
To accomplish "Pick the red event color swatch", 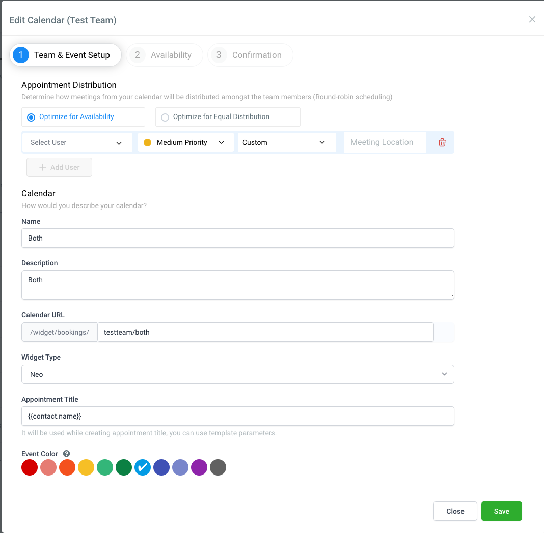I will (29, 467).
